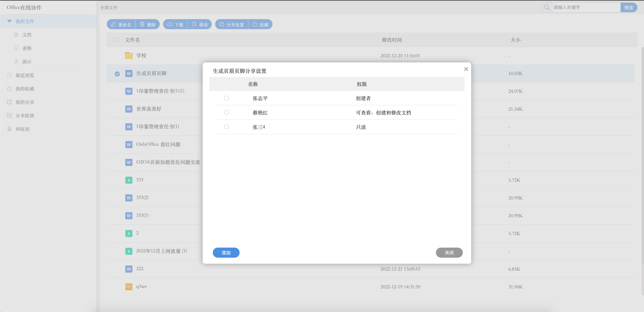Select 文档 under 我的文件
The width and height of the screenshot is (644, 312).
coord(27,35)
